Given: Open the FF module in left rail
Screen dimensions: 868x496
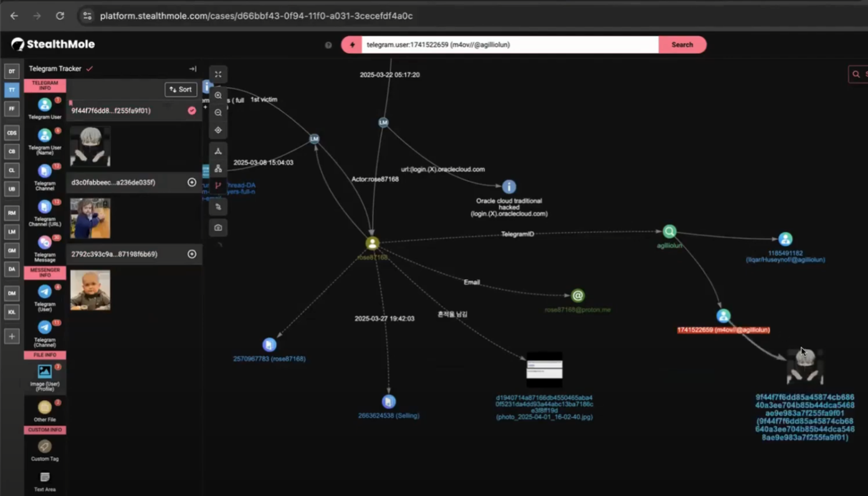Looking at the screenshot, I should tap(12, 109).
